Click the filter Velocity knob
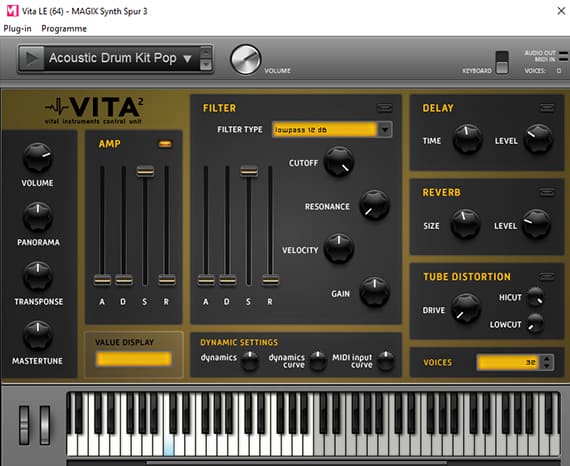This screenshot has width=570, height=466. pos(339,249)
